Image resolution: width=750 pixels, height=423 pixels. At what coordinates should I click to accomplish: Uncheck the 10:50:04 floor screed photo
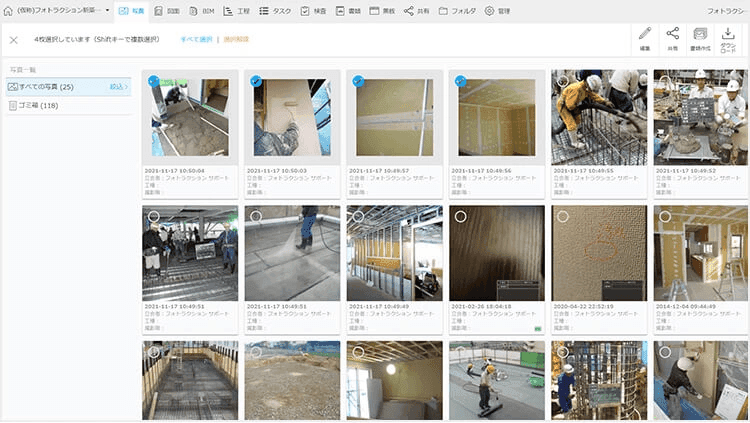pyautogui.click(x=154, y=81)
